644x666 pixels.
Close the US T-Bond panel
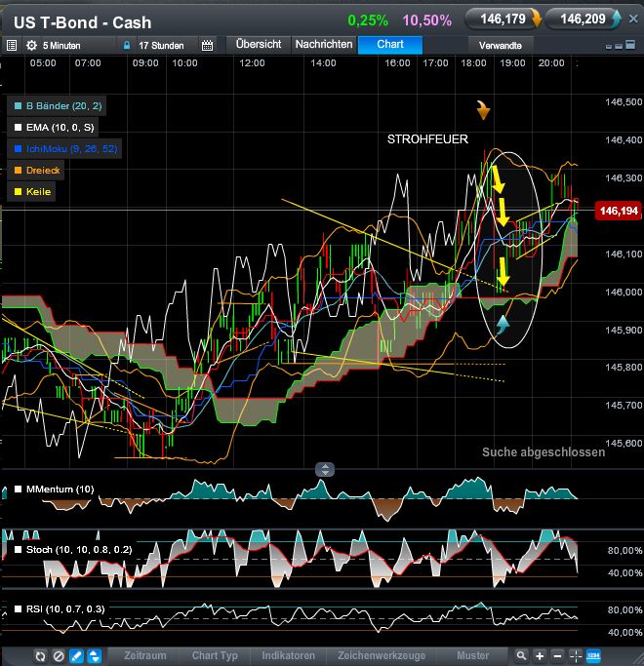(633, 19)
